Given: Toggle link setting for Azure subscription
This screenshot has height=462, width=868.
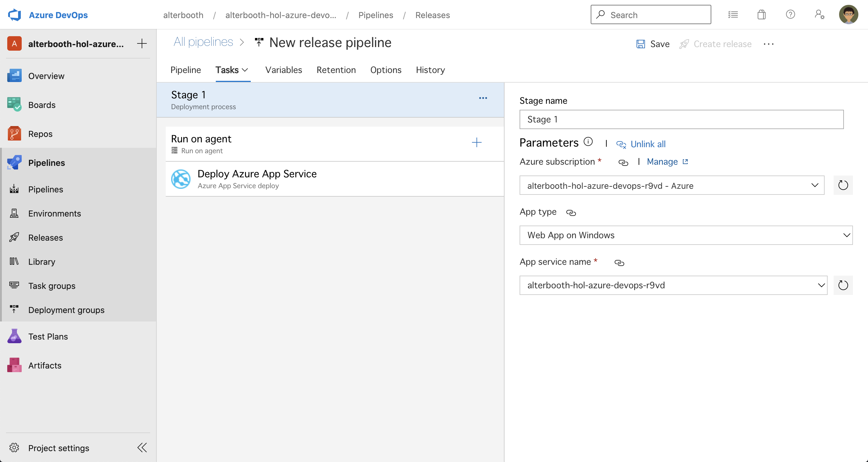Looking at the screenshot, I should coord(623,163).
